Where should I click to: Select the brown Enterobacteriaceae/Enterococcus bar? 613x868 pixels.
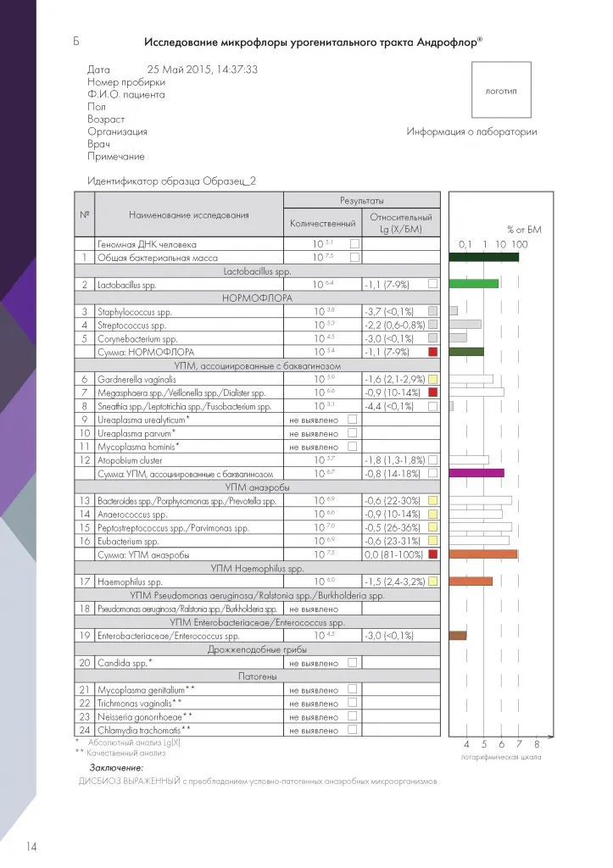(458, 635)
